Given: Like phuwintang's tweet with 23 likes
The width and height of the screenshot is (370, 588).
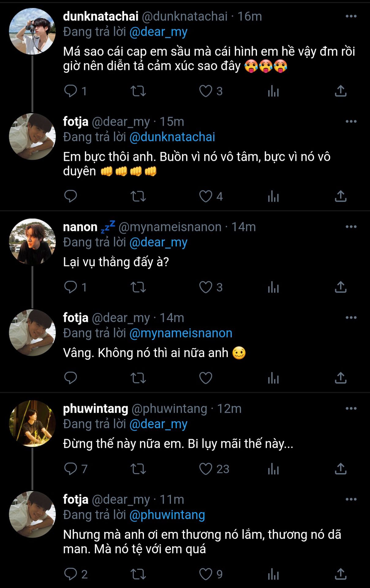Looking at the screenshot, I should tap(206, 469).
